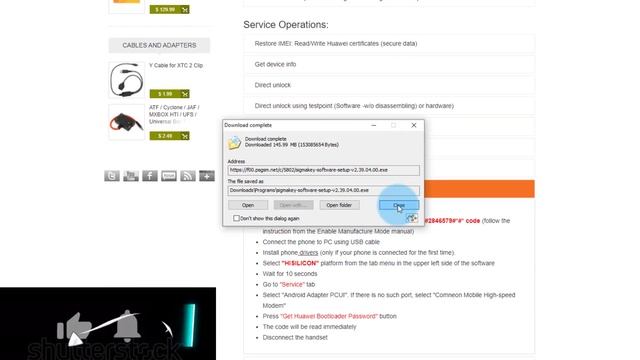The width and height of the screenshot is (640, 360).
Task: Click the Facebook social icon
Action: point(150,176)
